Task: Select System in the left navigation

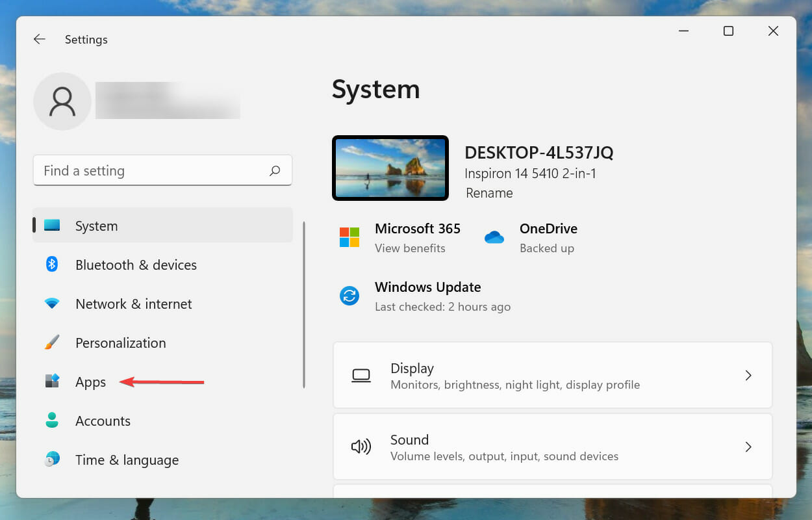Action: (x=96, y=226)
